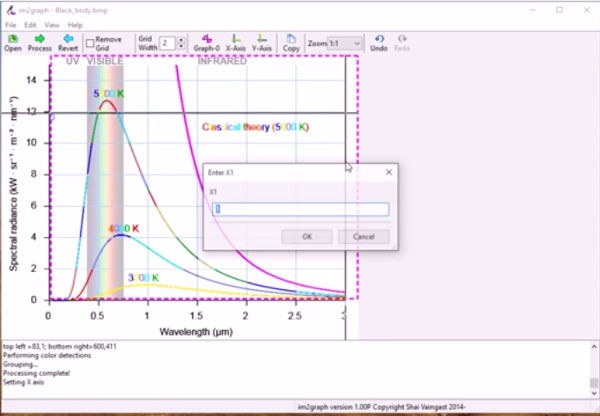Select the Graph-0 tool
The image size is (600, 416).
click(206, 41)
